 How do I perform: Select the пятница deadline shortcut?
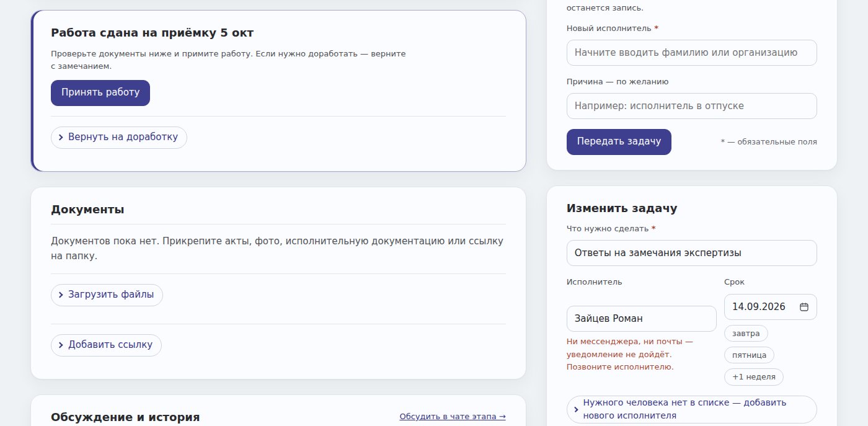click(749, 355)
